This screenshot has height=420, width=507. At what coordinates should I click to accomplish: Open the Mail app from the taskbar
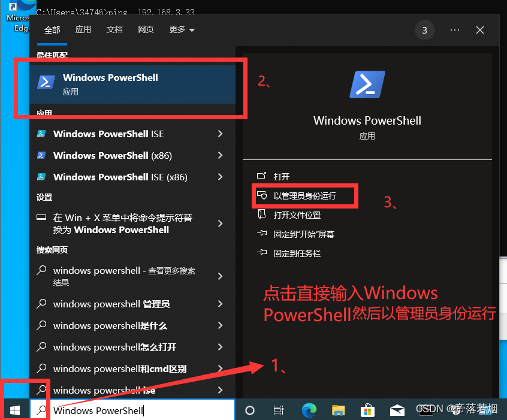[397, 410]
